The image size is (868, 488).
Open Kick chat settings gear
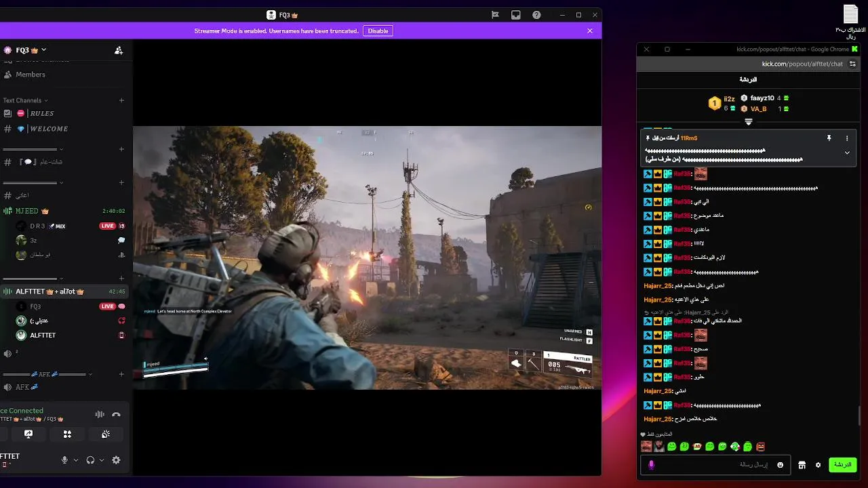click(x=818, y=465)
